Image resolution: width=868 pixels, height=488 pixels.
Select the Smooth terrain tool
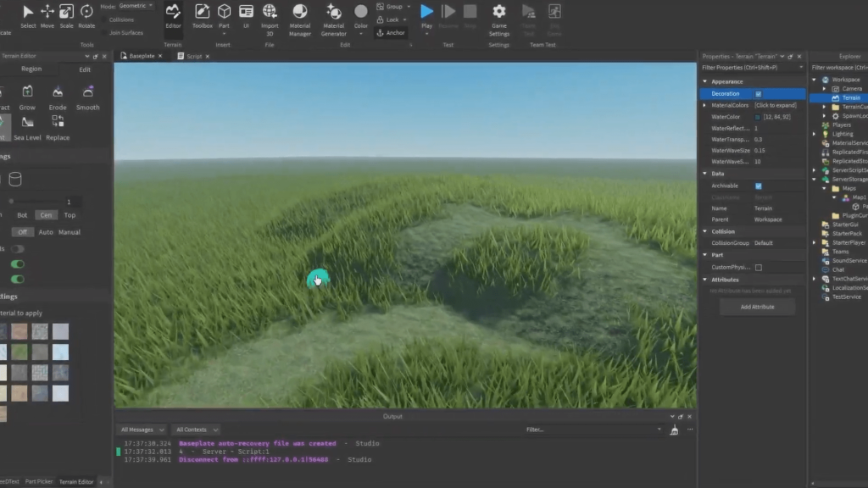87,98
